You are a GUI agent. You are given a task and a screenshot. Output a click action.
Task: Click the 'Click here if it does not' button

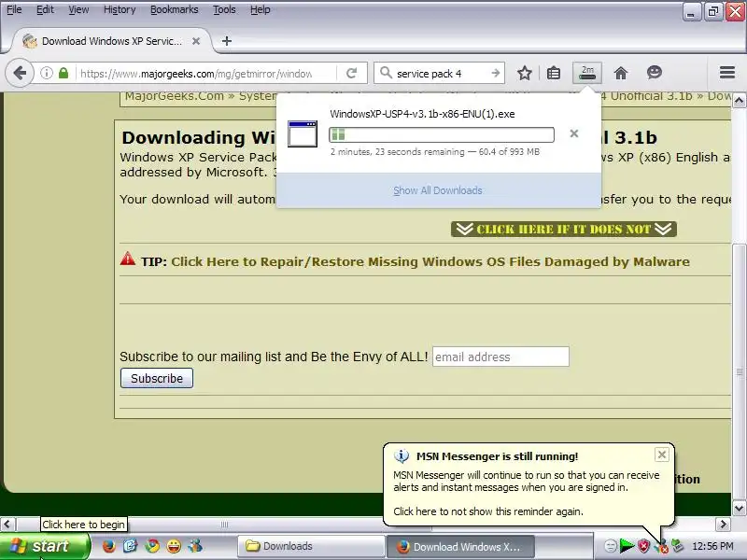click(564, 229)
